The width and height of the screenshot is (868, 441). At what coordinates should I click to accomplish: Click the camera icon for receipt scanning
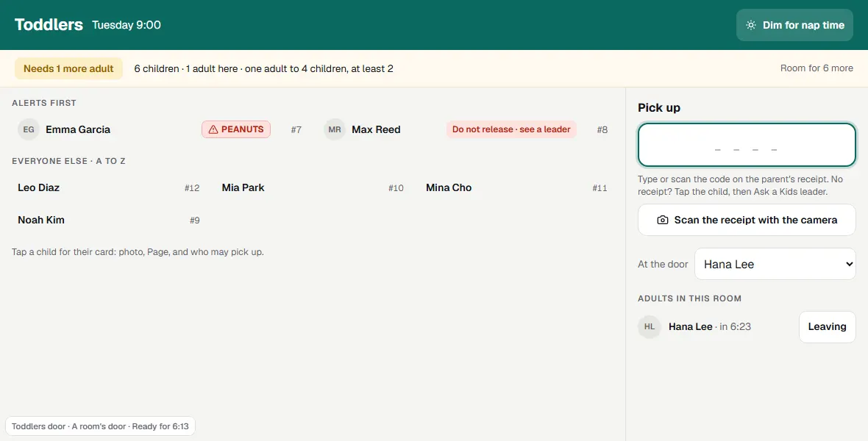(x=662, y=220)
